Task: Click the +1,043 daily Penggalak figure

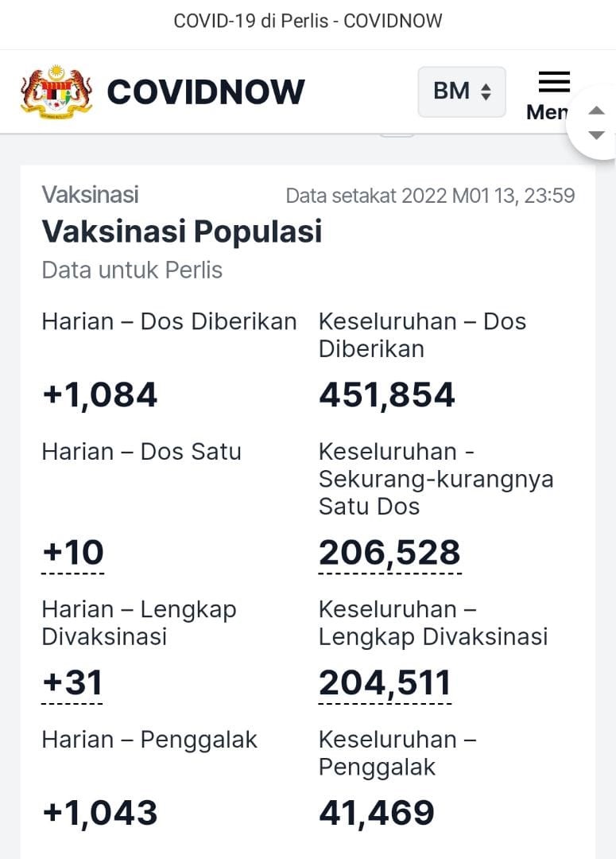Action: click(x=100, y=813)
